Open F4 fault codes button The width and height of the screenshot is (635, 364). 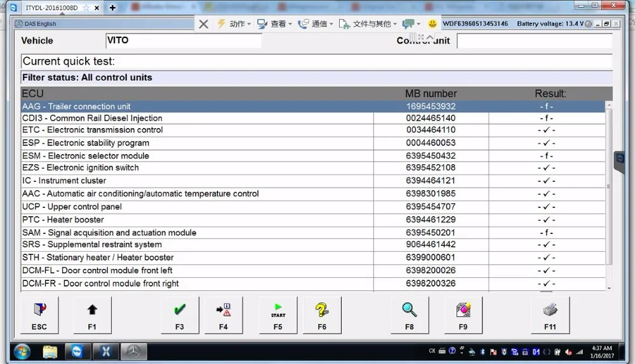(x=224, y=315)
